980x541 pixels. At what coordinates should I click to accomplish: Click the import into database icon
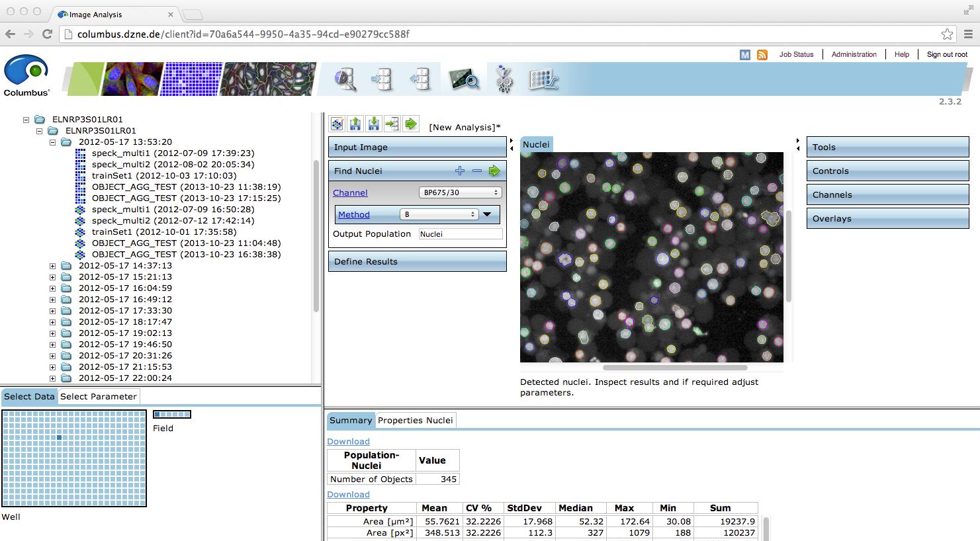[382, 79]
